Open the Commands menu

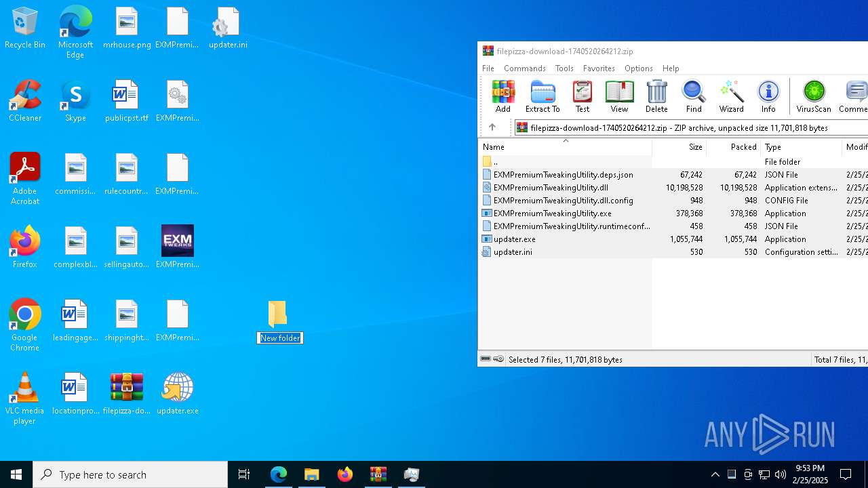525,68
